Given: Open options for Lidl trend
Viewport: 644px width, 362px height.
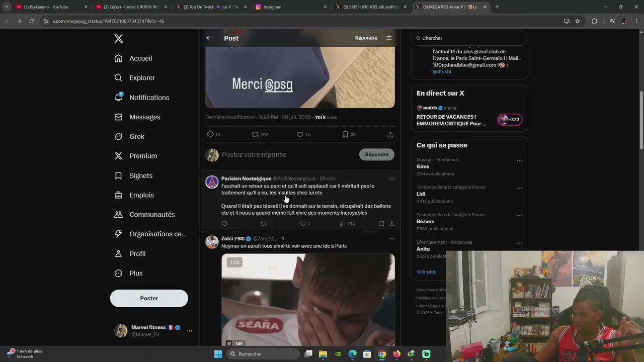Looking at the screenshot, I should pyautogui.click(x=519, y=189).
